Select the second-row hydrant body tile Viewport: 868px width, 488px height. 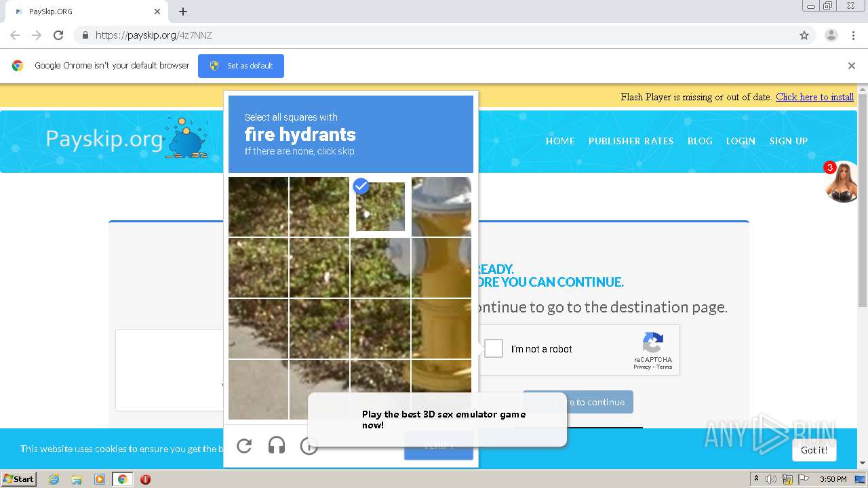tap(441, 268)
